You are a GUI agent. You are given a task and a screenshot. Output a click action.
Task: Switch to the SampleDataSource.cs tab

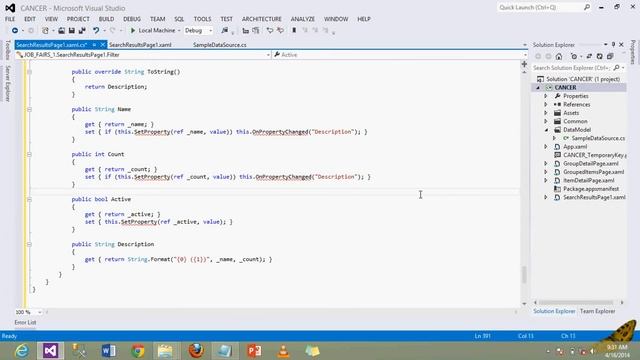coord(220,45)
